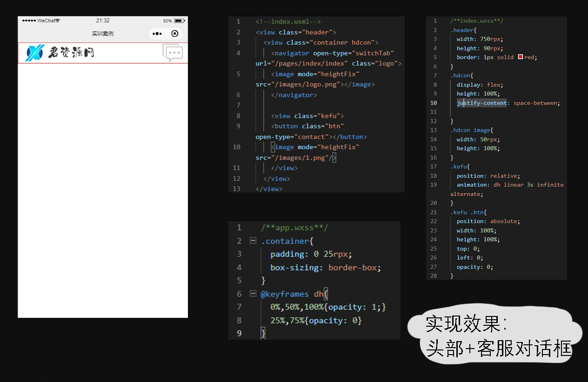Click line number 10 in index.wxss gutter
The width and height of the screenshot is (588, 382).
(x=433, y=103)
